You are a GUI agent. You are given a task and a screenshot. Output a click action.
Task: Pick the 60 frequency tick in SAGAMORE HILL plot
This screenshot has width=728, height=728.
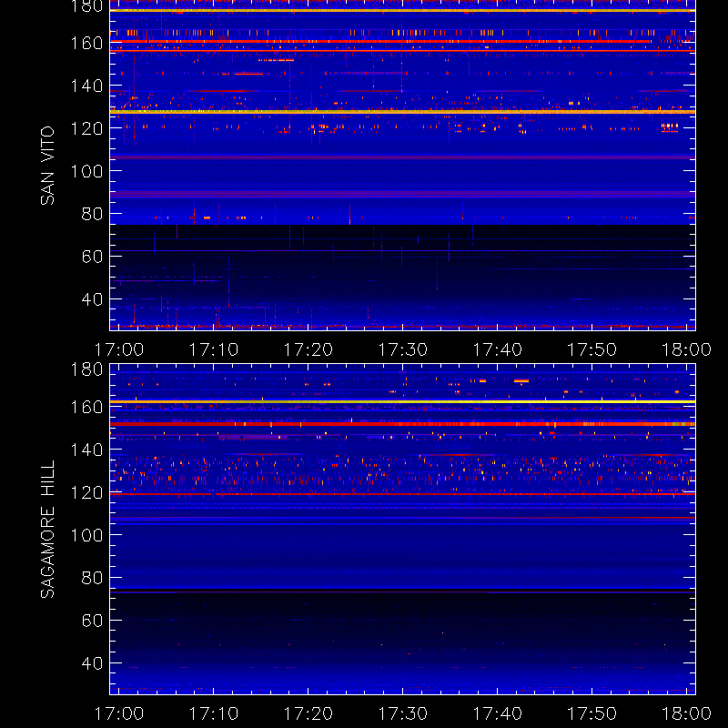point(92,621)
